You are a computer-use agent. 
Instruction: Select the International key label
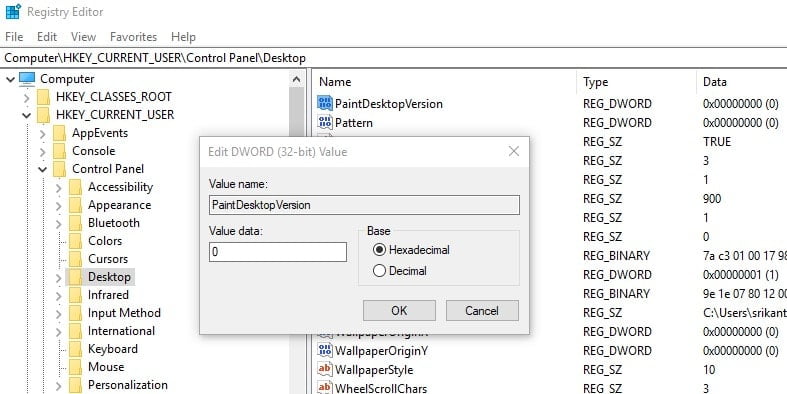click(121, 331)
